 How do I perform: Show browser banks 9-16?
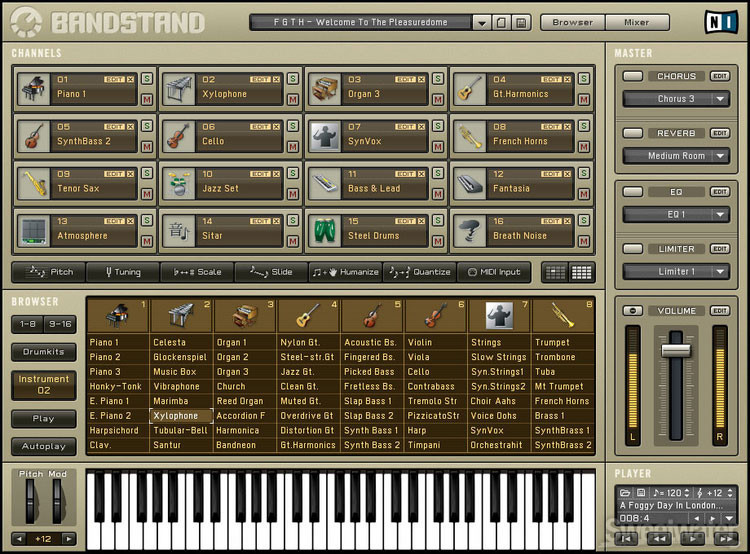click(x=60, y=324)
